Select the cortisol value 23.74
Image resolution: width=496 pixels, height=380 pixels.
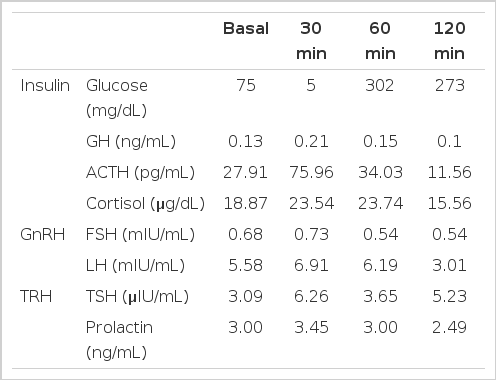380,204
